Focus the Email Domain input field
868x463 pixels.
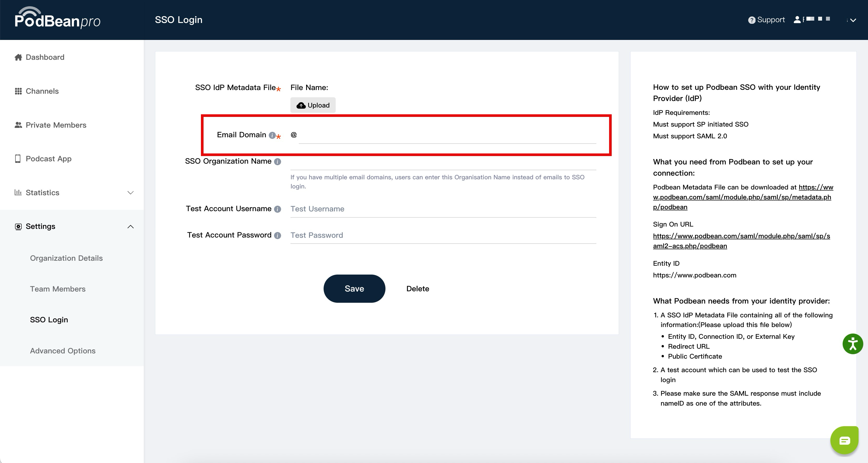(x=447, y=135)
